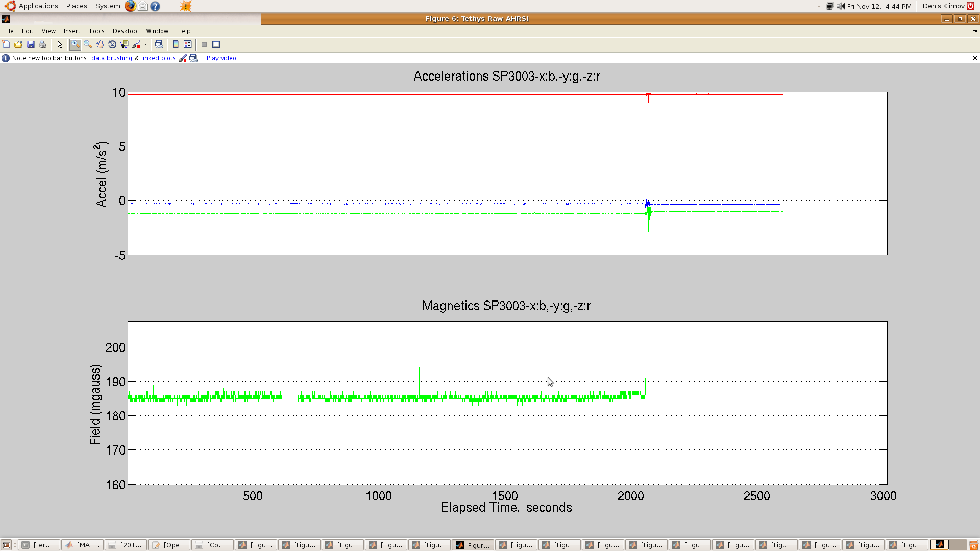Image resolution: width=980 pixels, height=551 pixels.
Task: Click the power session icon
Action: (x=971, y=6)
